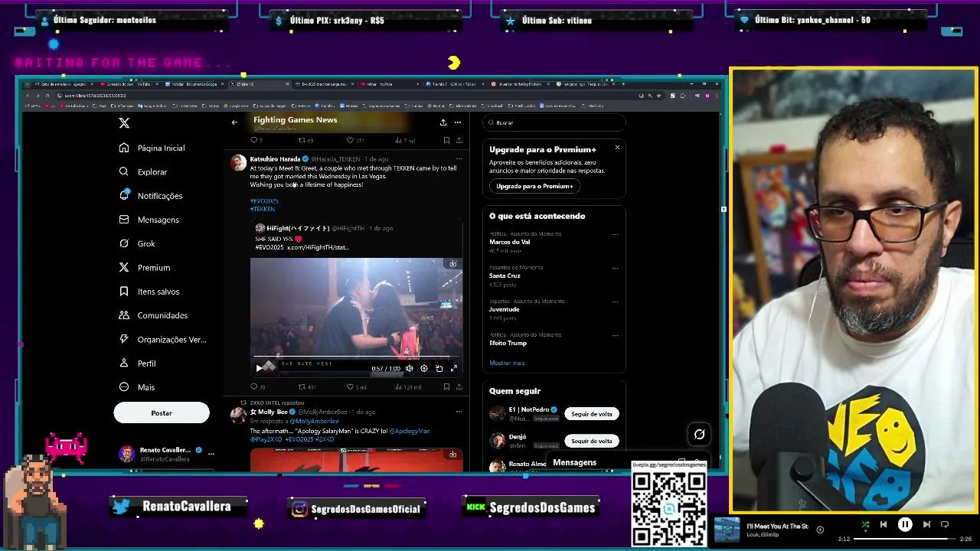
Task: Follow back Denjó
Action: pyautogui.click(x=592, y=441)
